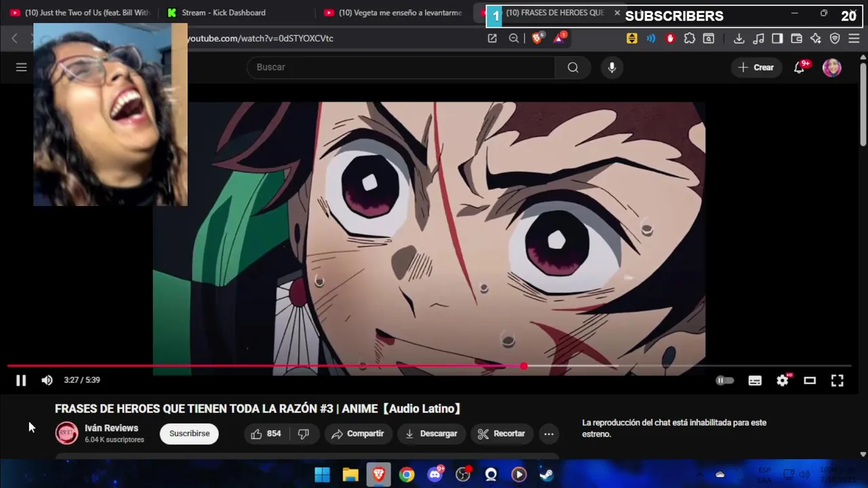Open YouTube notifications bell
The image size is (868, 488).
pos(800,67)
